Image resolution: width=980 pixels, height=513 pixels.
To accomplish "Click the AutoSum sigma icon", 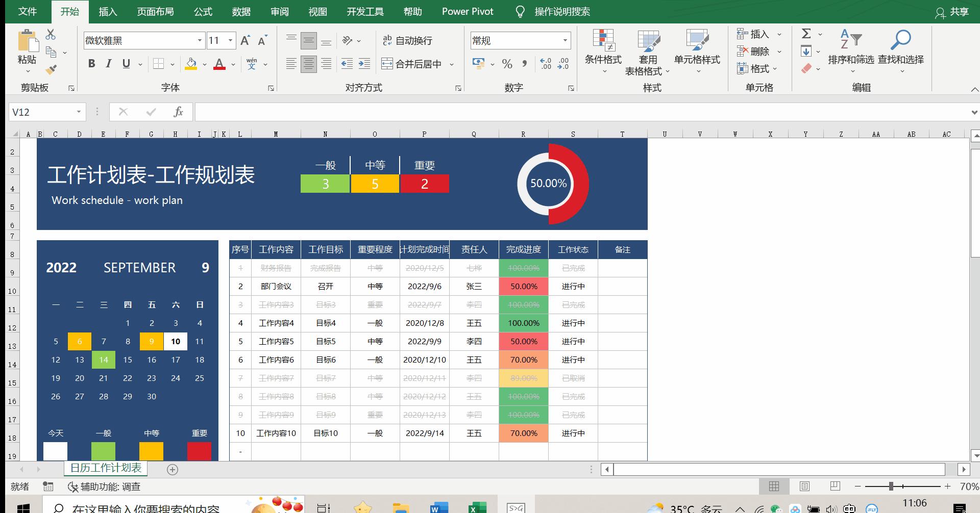I will (805, 34).
